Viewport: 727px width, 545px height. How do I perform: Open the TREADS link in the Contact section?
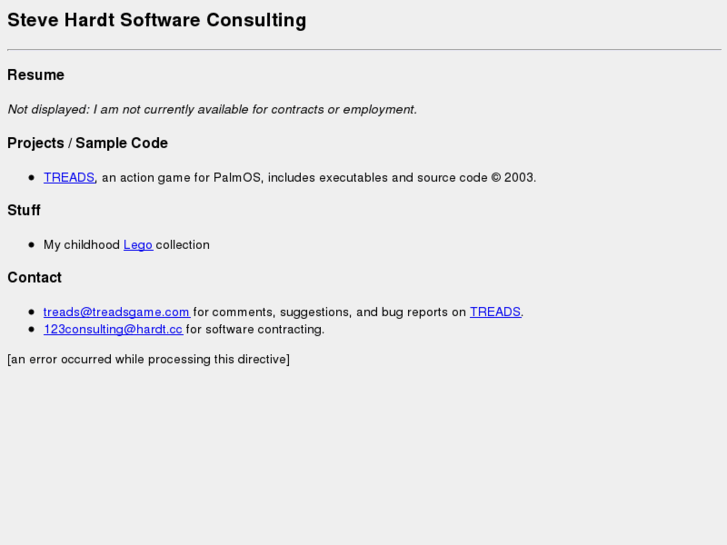pos(495,312)
